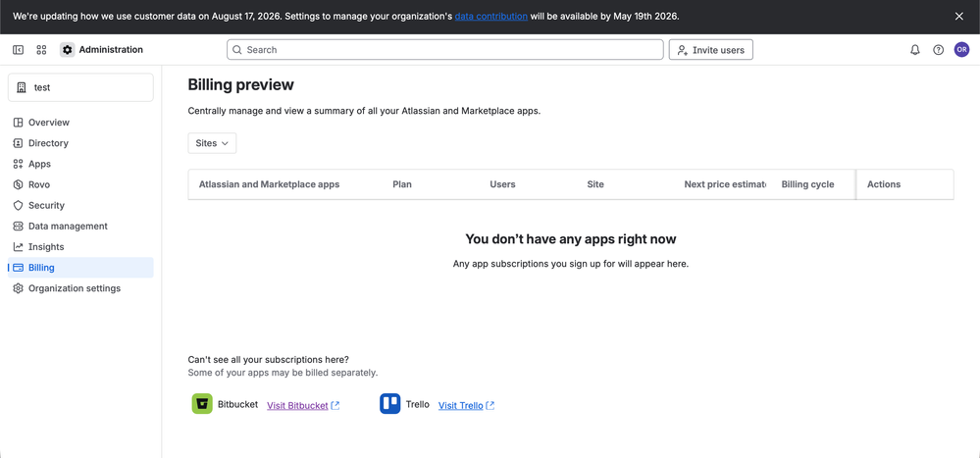Collapse the sidebar using the panel icon
Image resolution: width=980 pixels, height=458 pixels.
[x=18, y=49]
